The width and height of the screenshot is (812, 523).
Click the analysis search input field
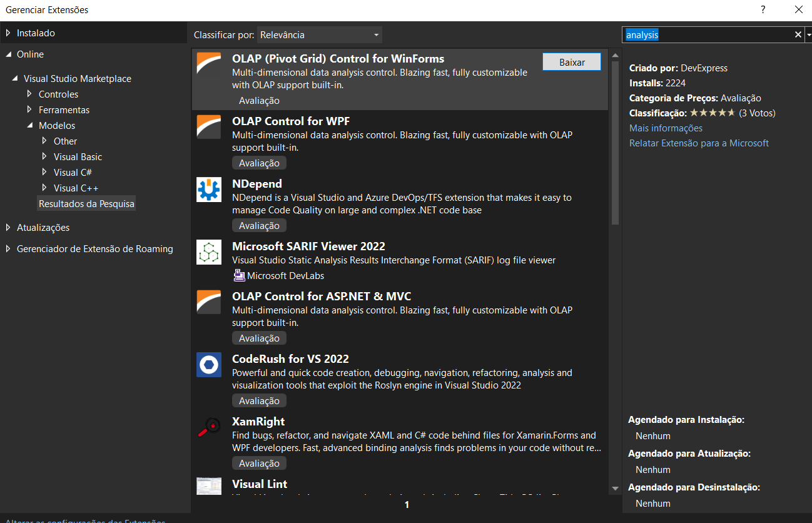point(708,35)
